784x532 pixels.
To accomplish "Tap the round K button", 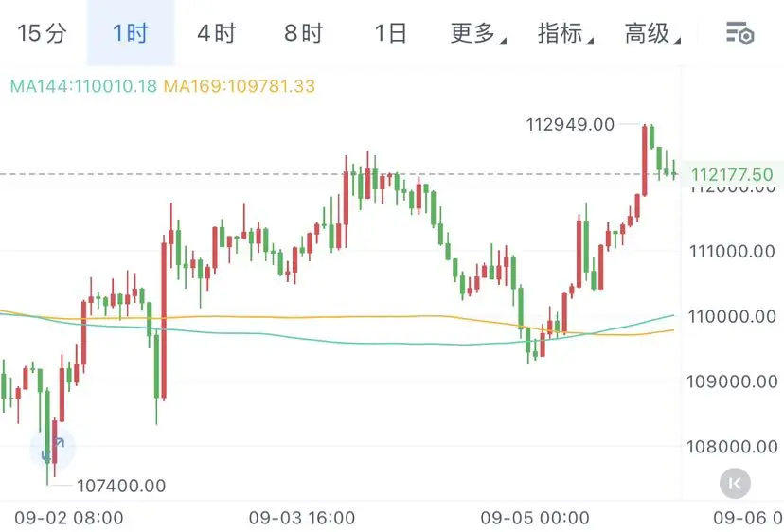I will tap(735, 483).
